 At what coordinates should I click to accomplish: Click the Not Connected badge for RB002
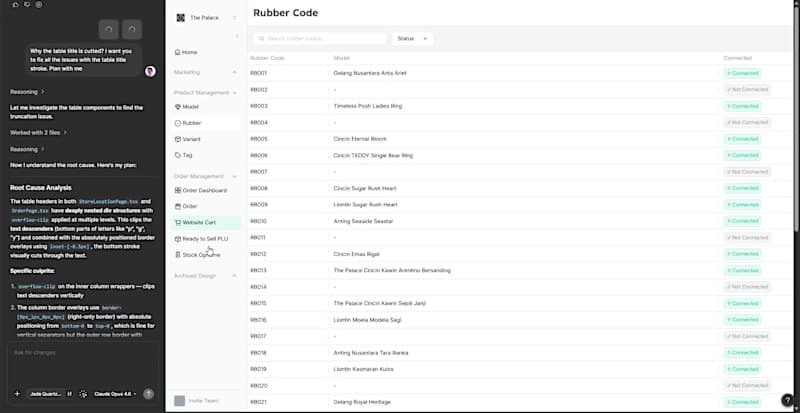[x=747, y=90]
